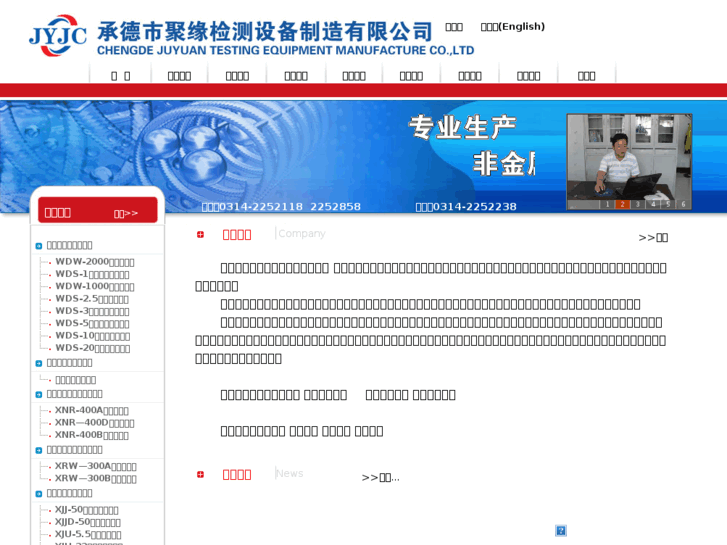This screenshot has width=727, height=545.
Task: Open the WDS-5 product link
Action: click(x=92, y=323)
